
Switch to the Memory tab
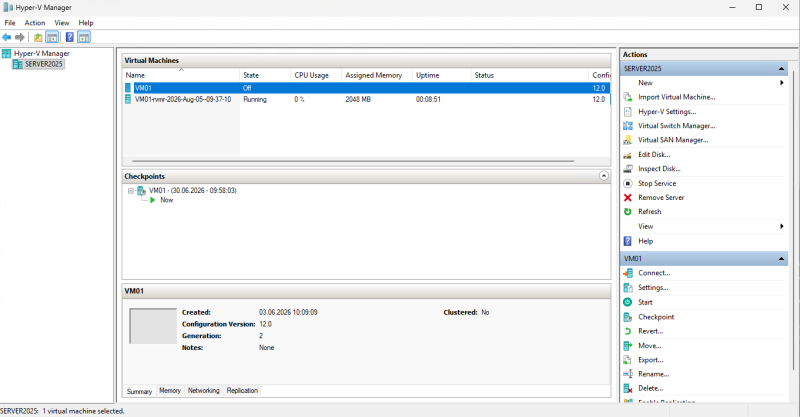pos(170,390)
